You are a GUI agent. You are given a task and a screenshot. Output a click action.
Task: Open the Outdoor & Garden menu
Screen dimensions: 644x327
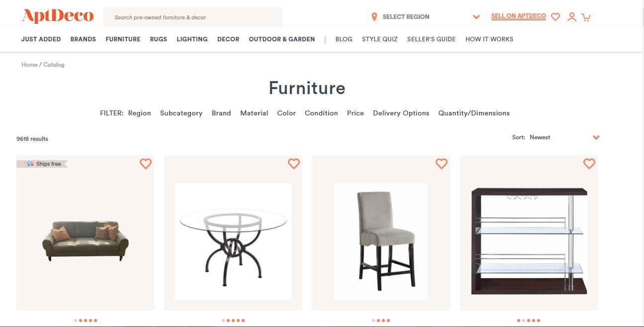pos(282,39)
